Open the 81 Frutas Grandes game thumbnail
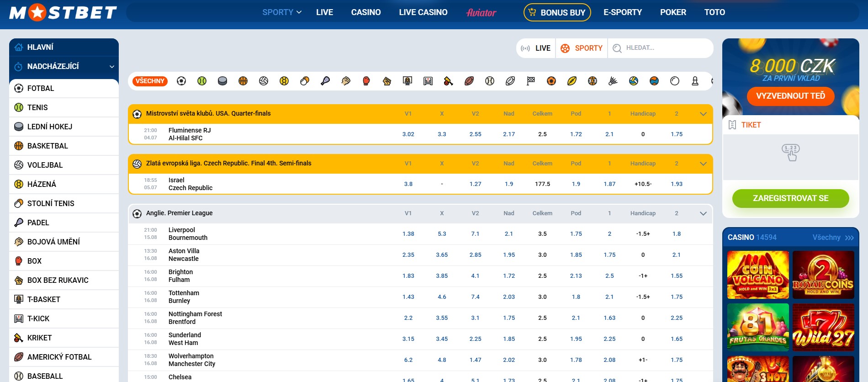 [x=758, y=327]
